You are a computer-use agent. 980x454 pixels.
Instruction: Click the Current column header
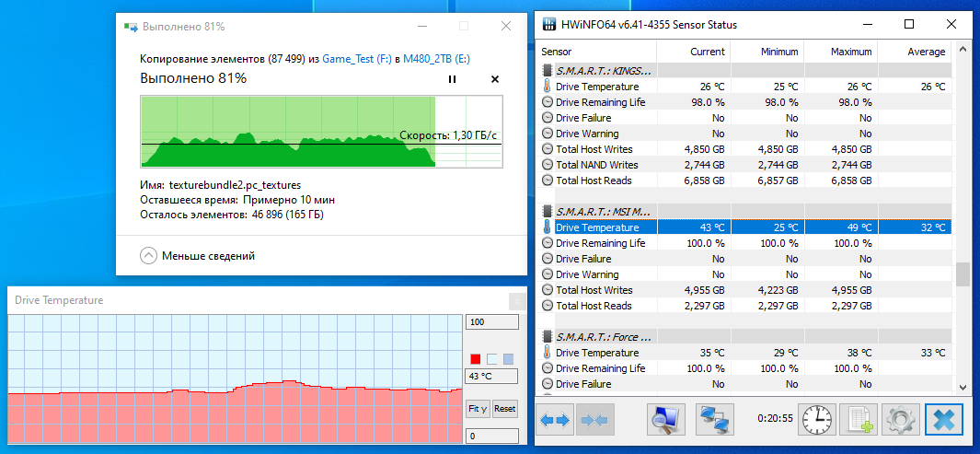(x=694, y=52)
